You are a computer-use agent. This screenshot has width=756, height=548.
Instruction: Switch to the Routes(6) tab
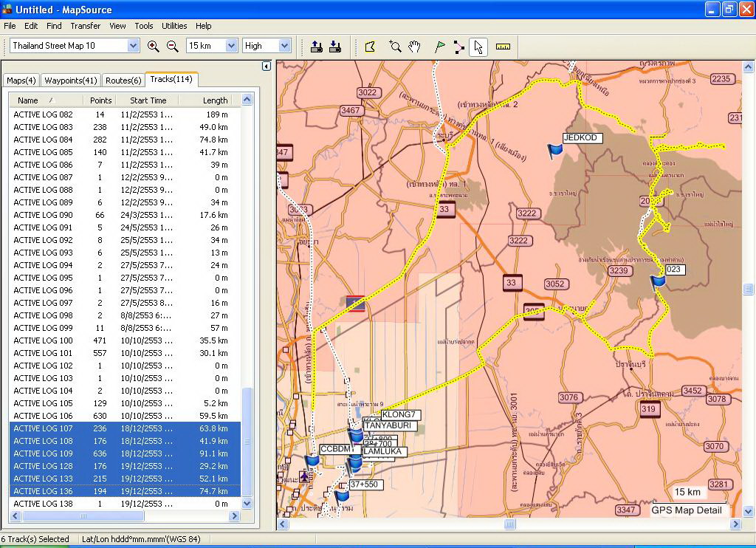tap(123, 81)
